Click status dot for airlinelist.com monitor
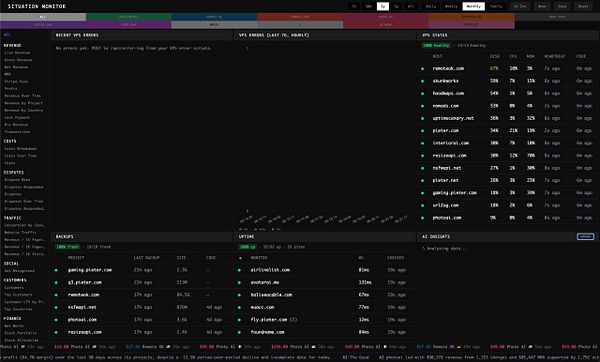Screen dimensions: 600x362 coord(240,270)
